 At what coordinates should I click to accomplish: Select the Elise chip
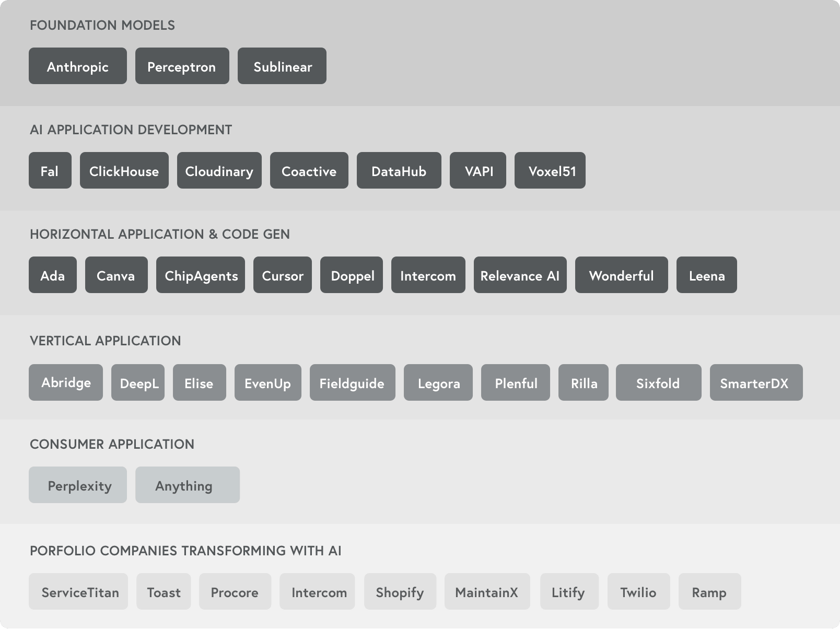[x=200, y=382]
